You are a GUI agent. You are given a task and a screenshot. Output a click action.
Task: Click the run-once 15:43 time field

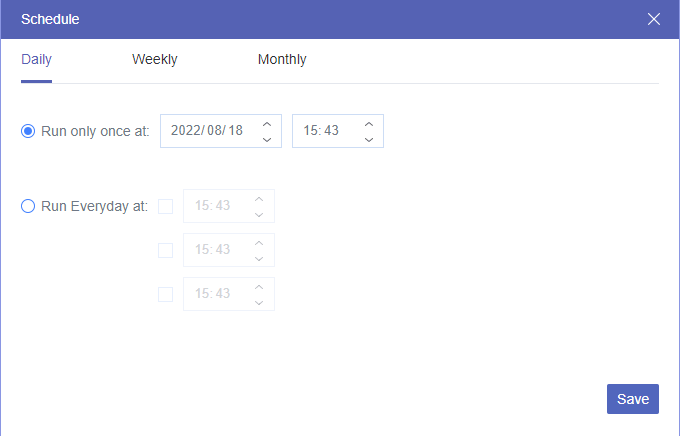(x=338, y=131)
